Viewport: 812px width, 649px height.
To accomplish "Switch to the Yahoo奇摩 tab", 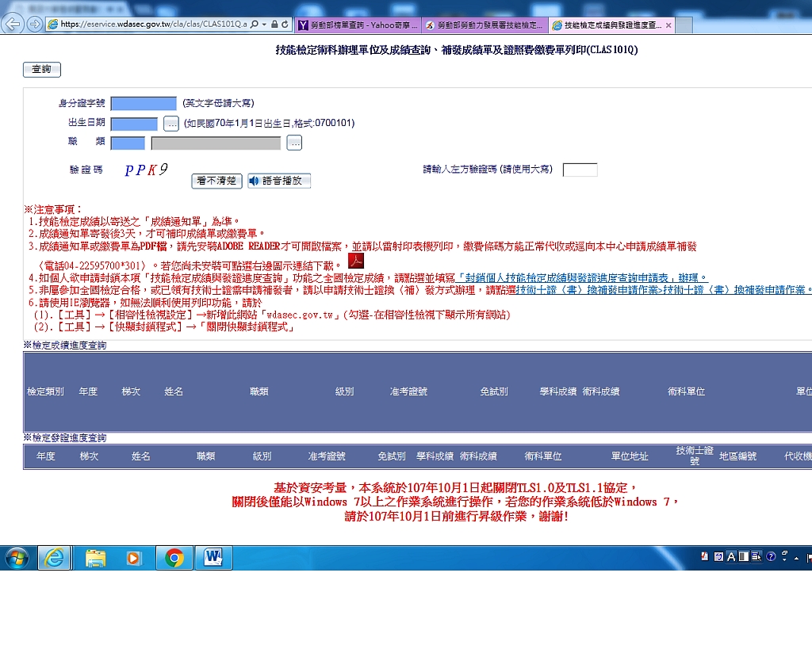I will (357, 25).
